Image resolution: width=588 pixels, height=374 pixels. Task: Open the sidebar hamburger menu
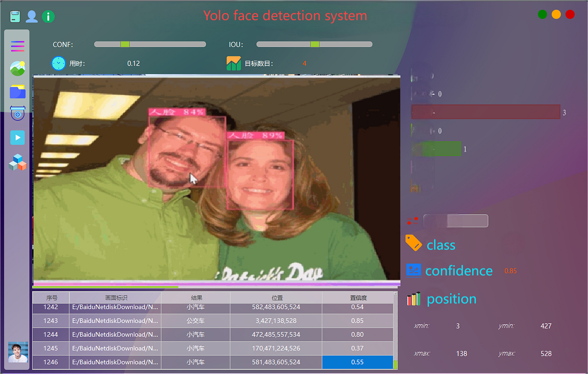pos(17,46)
